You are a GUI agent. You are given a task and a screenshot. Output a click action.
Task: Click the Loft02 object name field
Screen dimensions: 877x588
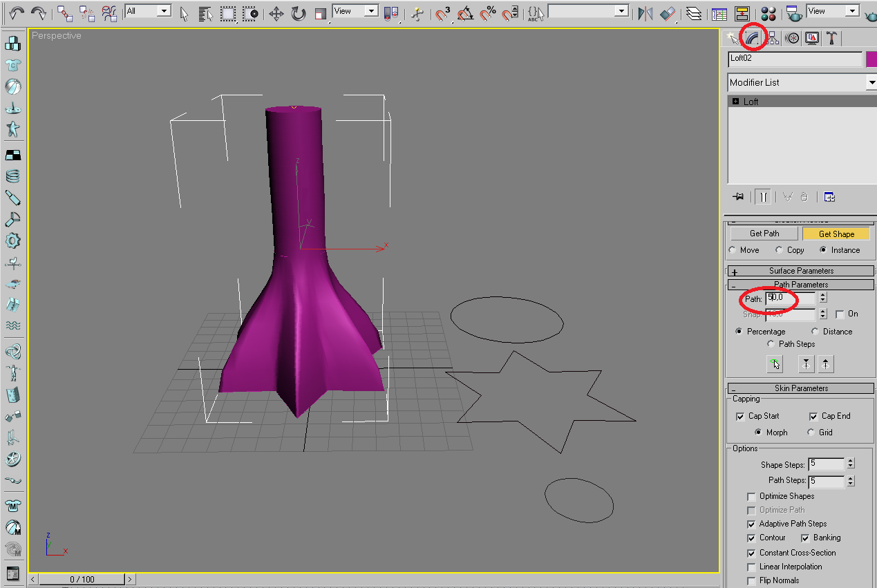coord(795,59)
